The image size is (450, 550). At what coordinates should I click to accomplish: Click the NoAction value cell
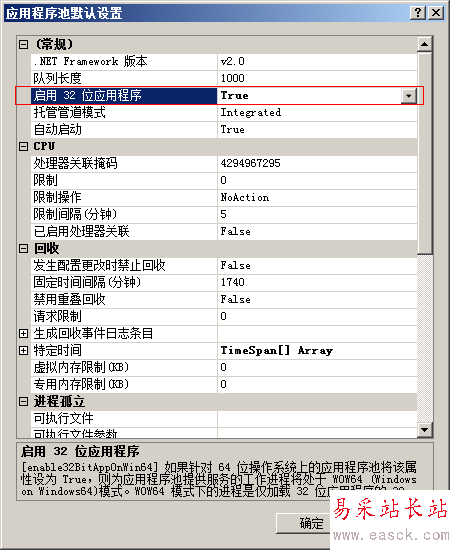click(317, 197)
